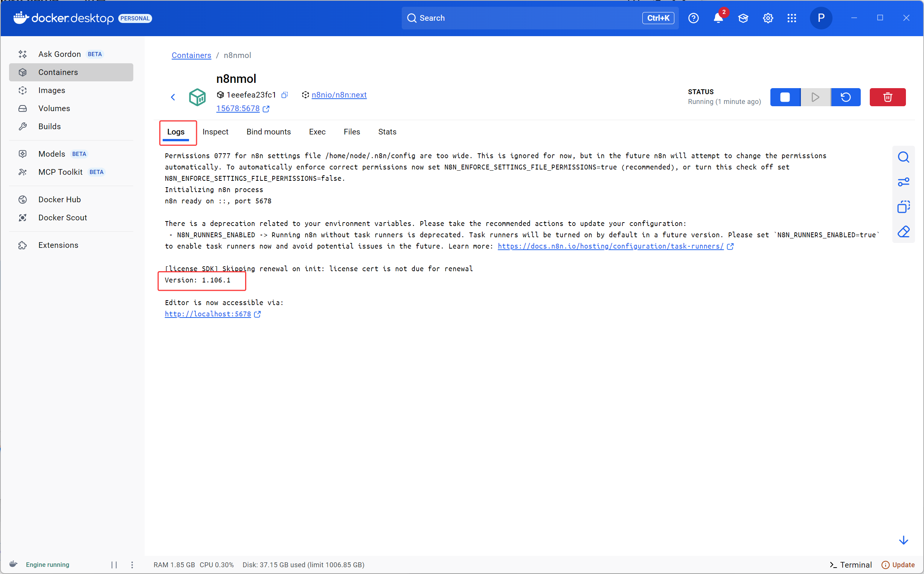Open engine options three-dot menu
The image size is (924, 574).
(132, 565)
